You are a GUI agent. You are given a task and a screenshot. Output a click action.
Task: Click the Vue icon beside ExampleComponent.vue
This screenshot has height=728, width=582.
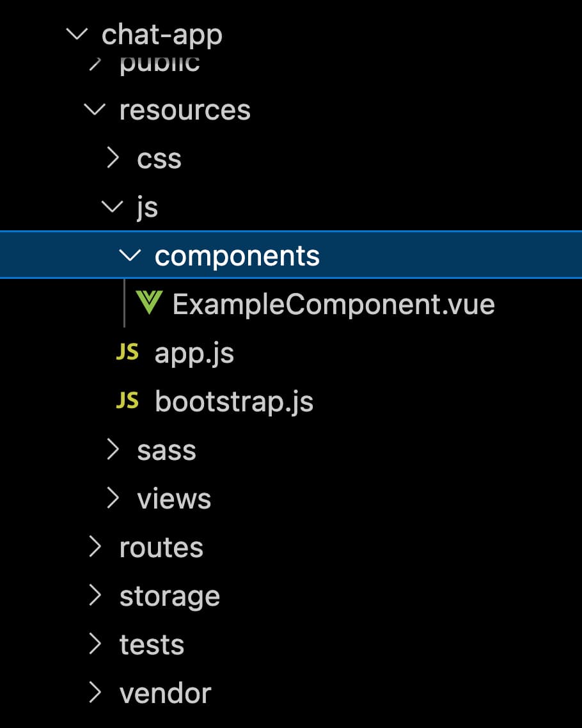149,302
